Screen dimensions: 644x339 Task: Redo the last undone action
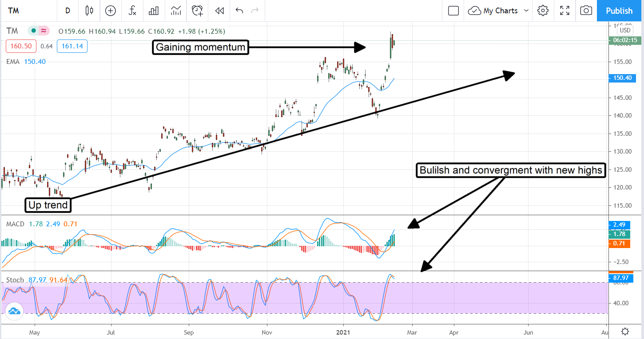click(254, 11)
